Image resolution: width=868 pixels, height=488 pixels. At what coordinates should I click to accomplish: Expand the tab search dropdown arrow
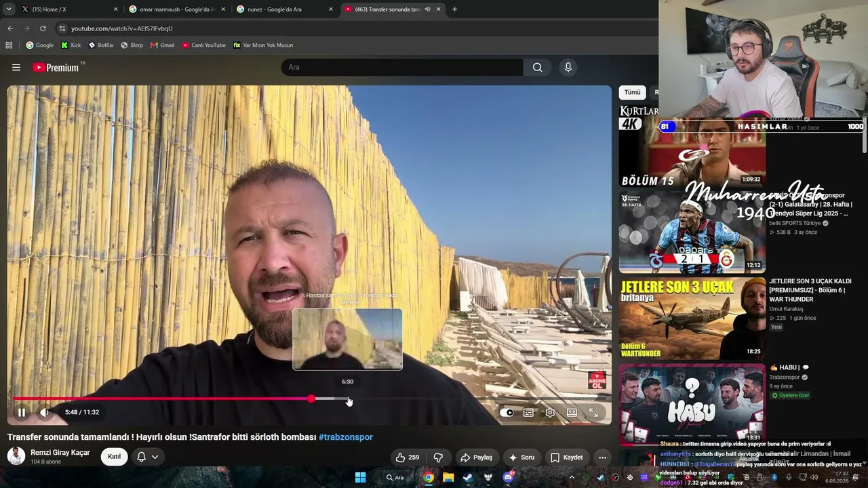point(9,9)
